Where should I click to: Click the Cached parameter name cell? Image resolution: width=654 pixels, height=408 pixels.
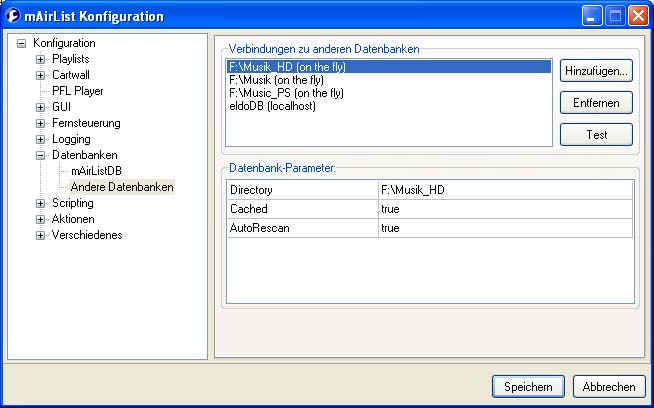point(303,209)
